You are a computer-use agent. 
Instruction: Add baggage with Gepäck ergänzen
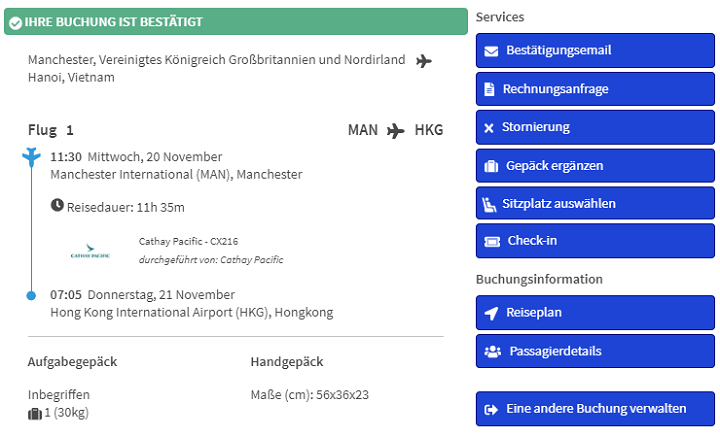coord(595,166)
